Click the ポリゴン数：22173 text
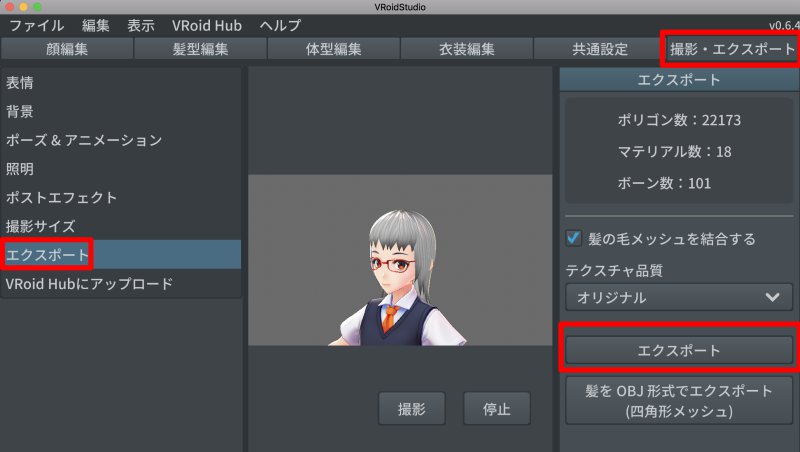 [x=679, y=120]
